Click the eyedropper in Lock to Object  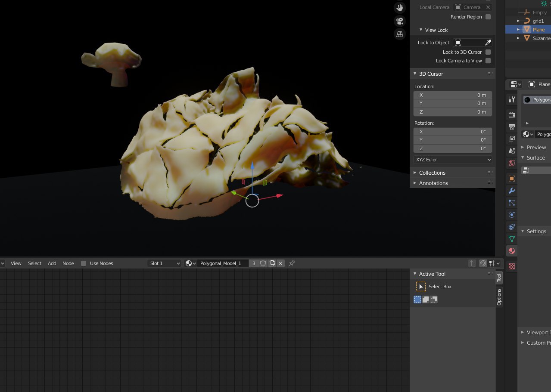(488, 43)
